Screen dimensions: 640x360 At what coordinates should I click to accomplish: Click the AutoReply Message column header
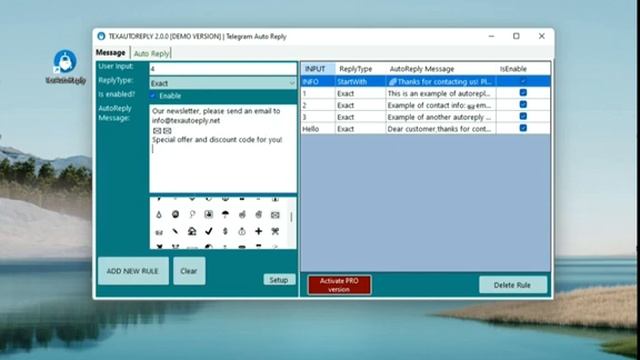pos(441,69)
